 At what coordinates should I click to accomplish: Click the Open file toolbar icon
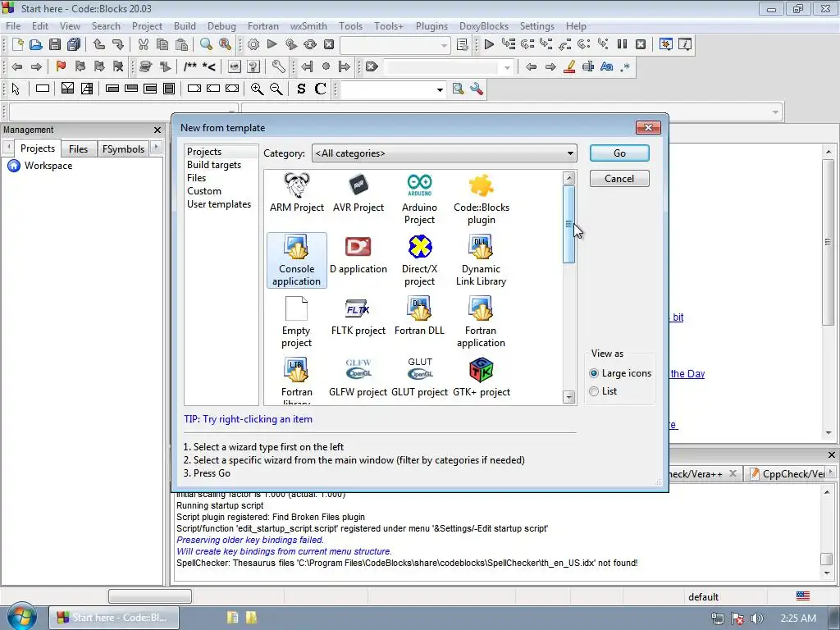point(36,44)
